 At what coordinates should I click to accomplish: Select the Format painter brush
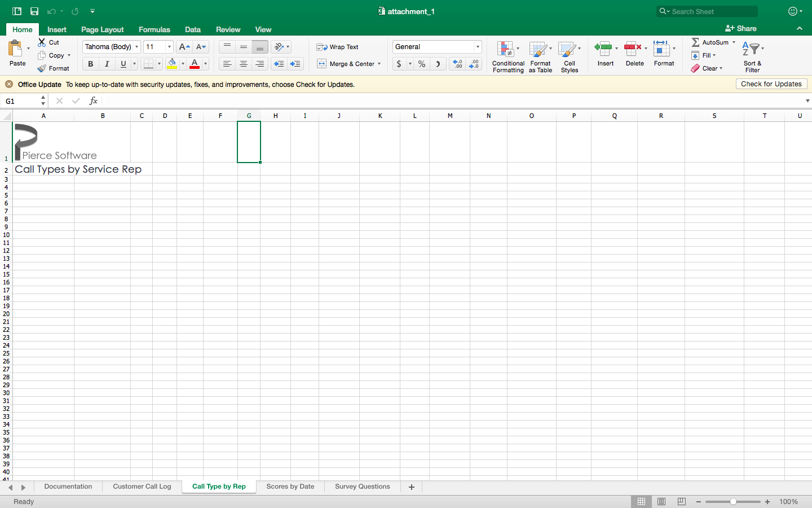coord(42,68)
